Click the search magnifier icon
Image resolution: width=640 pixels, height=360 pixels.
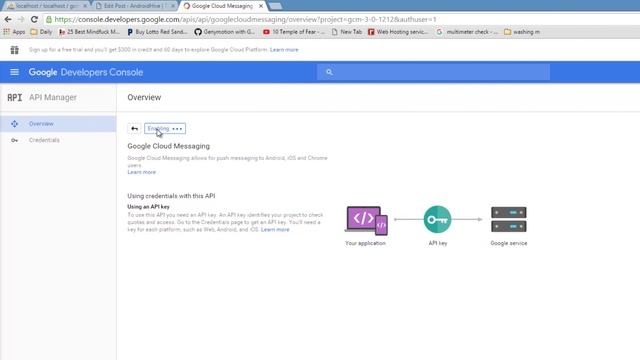click(329, 72)
